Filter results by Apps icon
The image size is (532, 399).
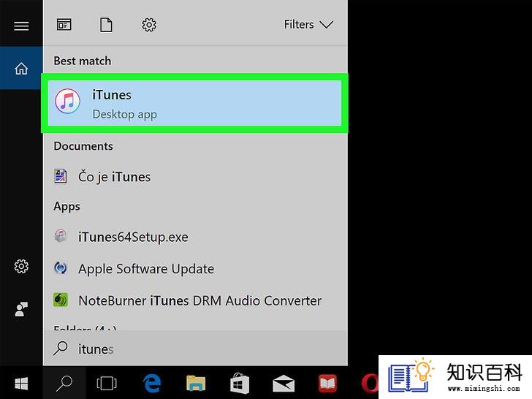pyautogui.click(x=64, y=25)
